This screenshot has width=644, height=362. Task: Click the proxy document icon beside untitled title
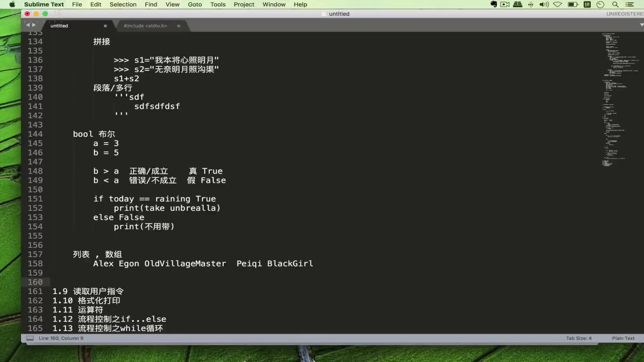[x=324, y=14]
